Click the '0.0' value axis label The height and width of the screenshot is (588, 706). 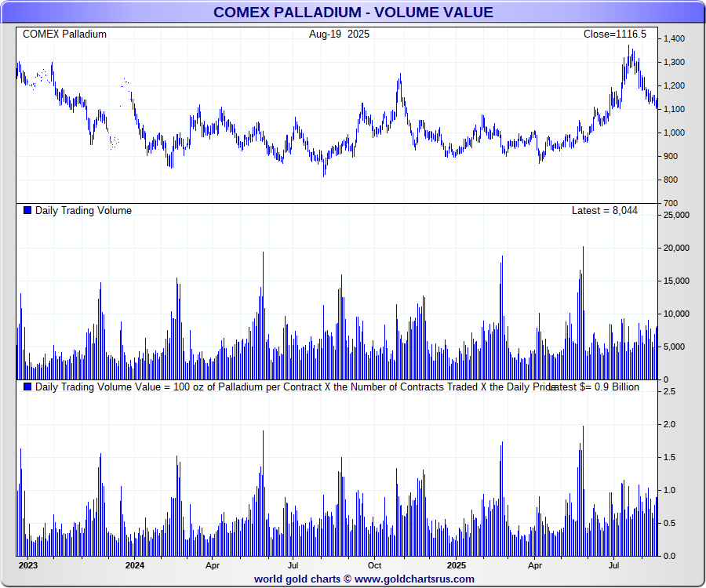(670, 556)
